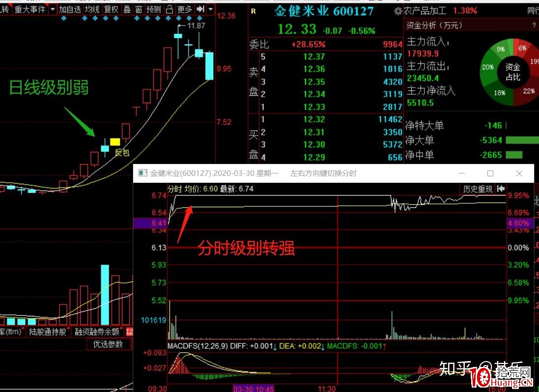539x392 pixels.
Task: Click the 主力流入 value 17939.9
Action: [423, 54]
